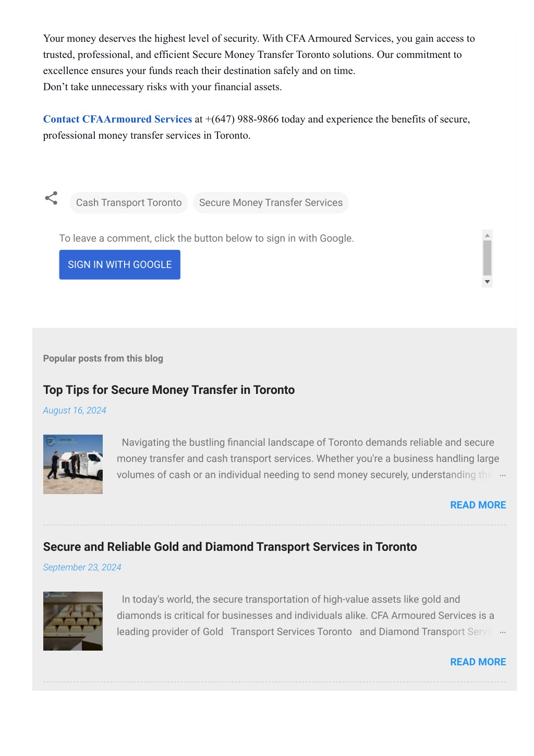Expand the money transfer snippet ellipsis
This screenshot has width=534, height=756.
pyautogui.click(x=502, y=475)
